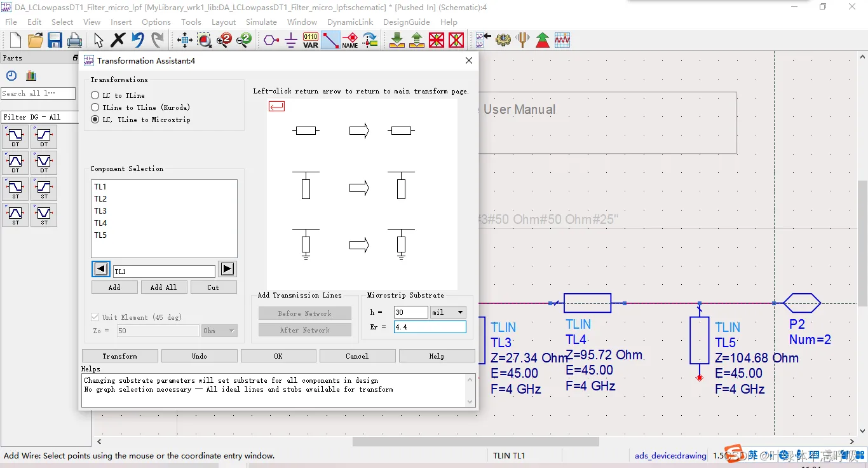The image size is (868, 468).
Task: Click the red return arrow to main transform page
Action: 276,106
